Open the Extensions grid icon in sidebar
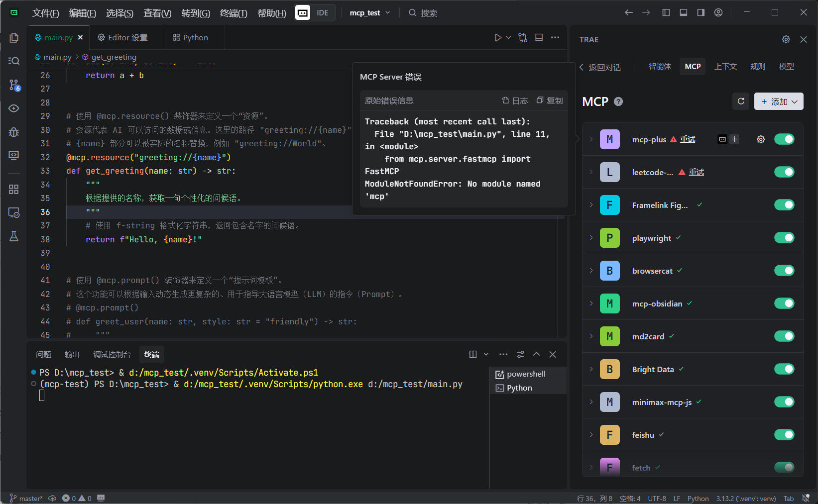 pos(14,189)
